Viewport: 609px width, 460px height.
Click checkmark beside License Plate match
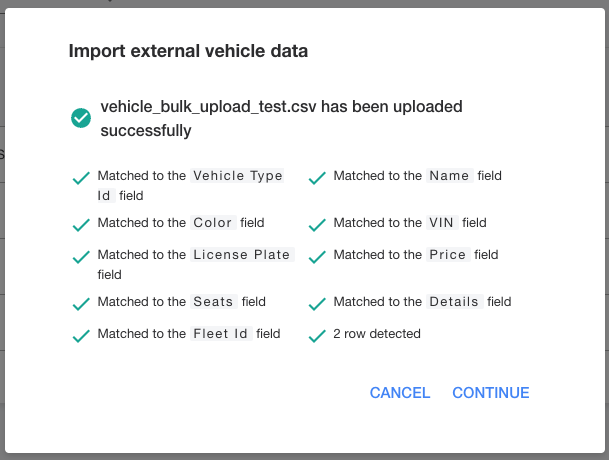click(x=81, y=257)
